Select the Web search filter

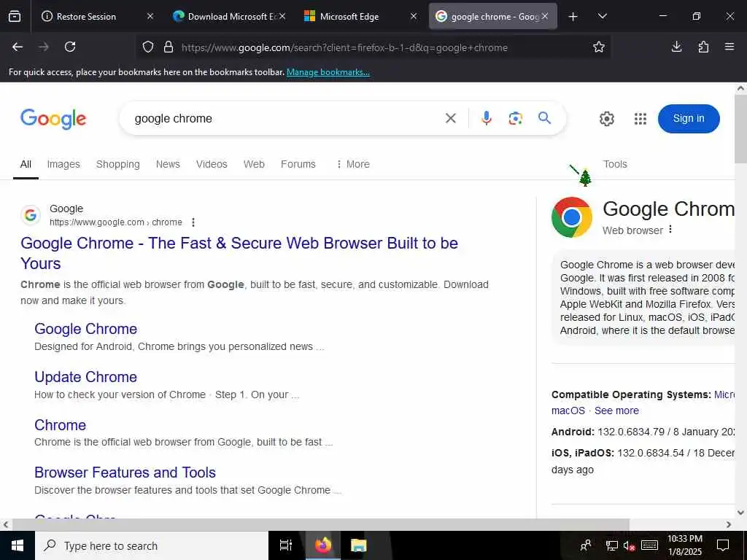pos(254,164)
